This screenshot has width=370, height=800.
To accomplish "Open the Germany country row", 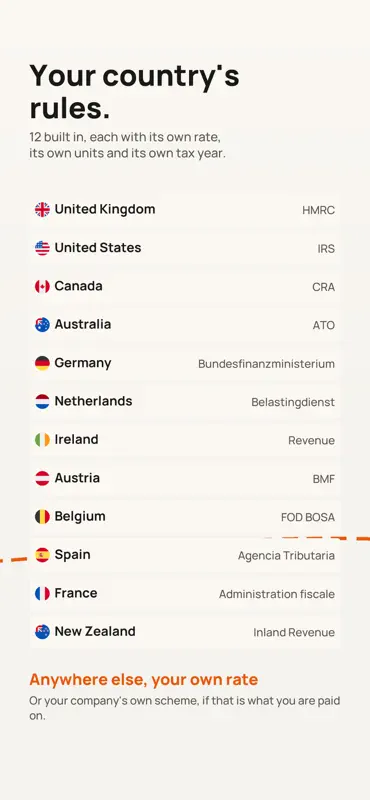I will 185,363.
